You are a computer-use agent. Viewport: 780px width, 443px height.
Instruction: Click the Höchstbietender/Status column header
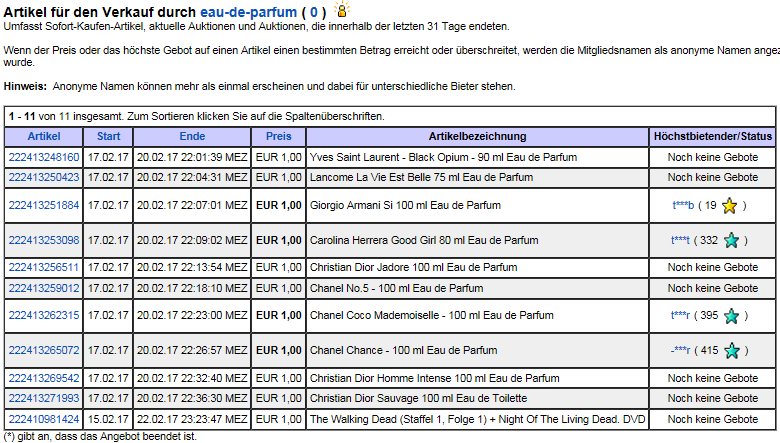(x=713, y=136)
